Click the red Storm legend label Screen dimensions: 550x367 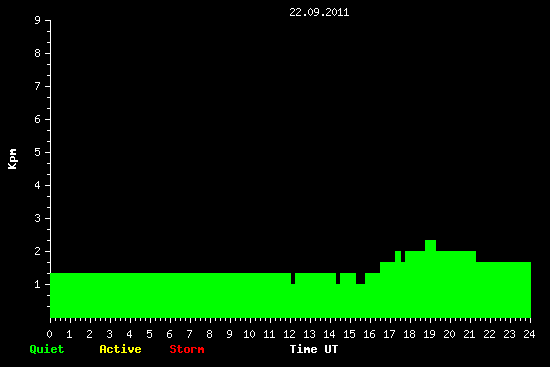tap(187, 349)
